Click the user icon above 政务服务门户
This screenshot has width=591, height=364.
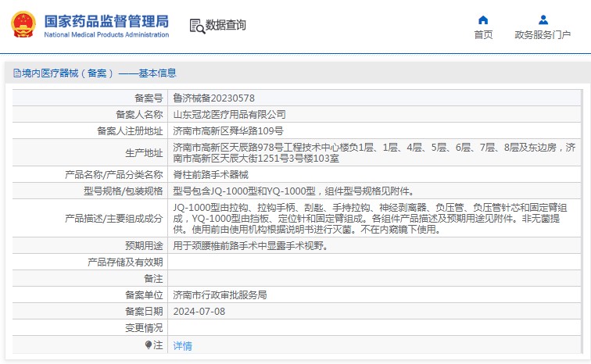pos(543,20)
